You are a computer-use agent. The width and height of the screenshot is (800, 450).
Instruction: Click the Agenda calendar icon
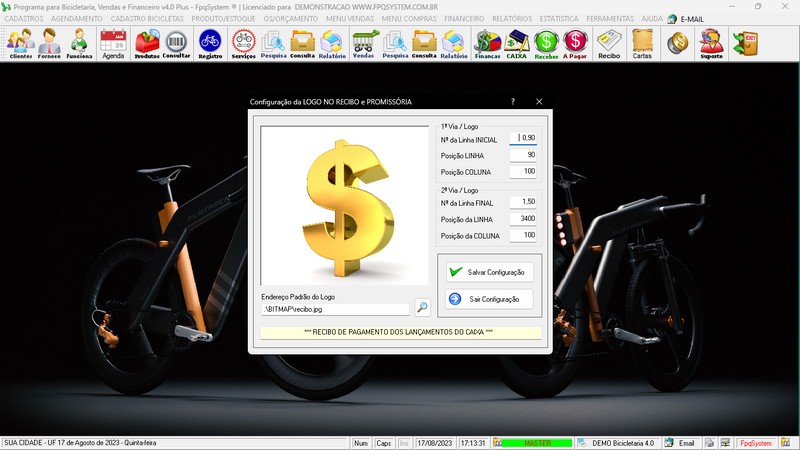click(113, 44)
